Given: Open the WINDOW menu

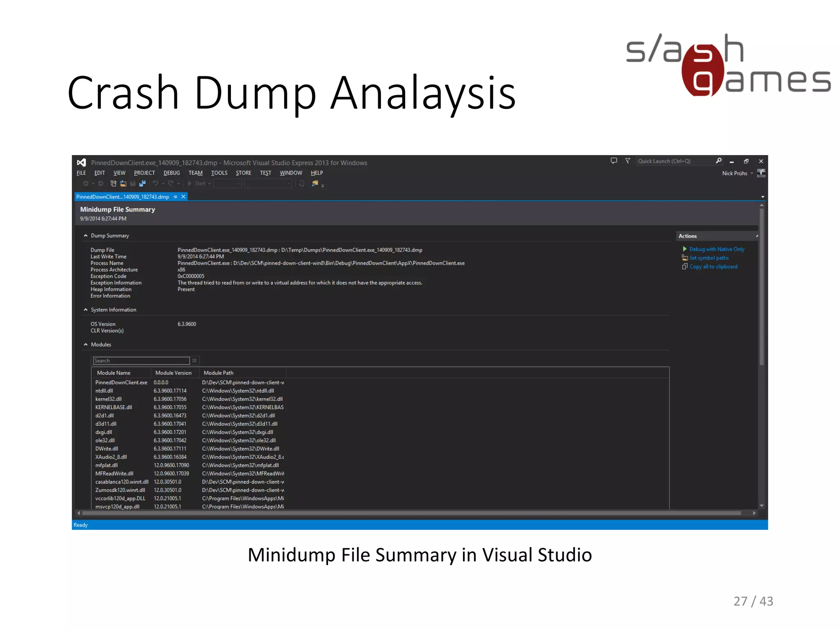Looking at the screenshot, I should click(291, 173).
